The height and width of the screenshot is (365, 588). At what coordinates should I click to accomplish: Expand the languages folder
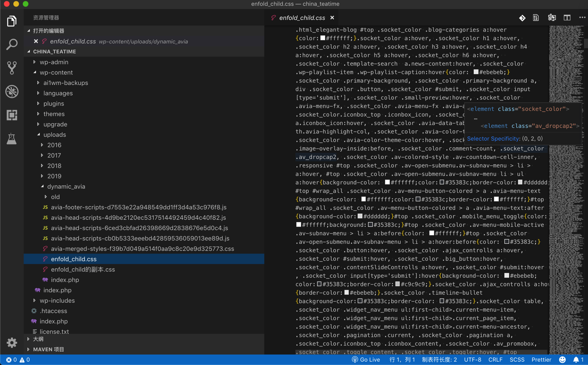coord(144,93)
